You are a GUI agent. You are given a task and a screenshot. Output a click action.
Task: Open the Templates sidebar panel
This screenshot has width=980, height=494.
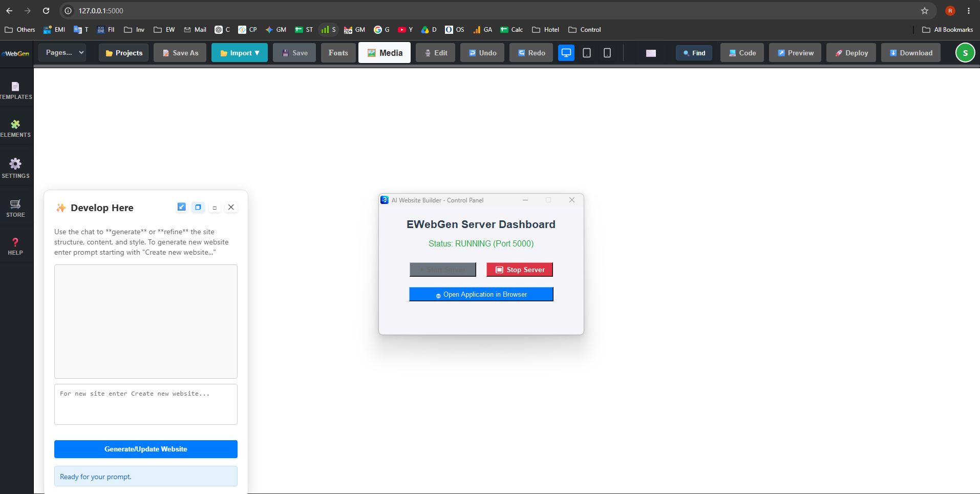point(16,91)
